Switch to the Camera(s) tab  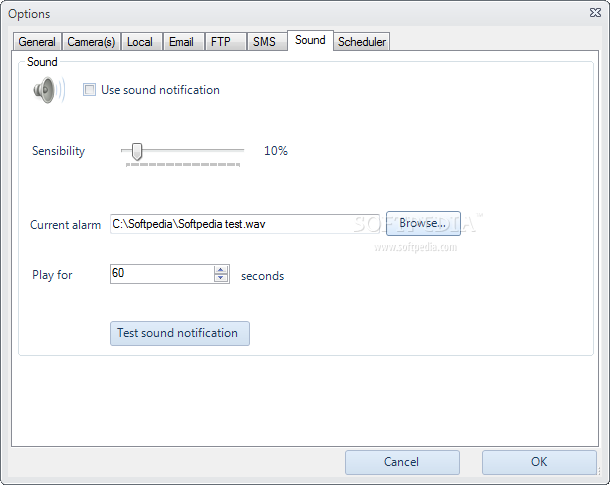pyautogui.click(x=91, y=42)
